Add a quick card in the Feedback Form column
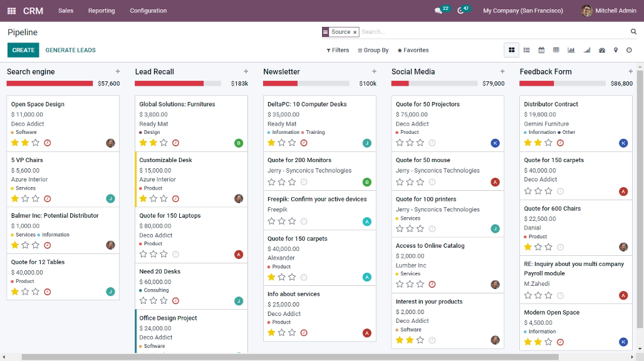This screenshot has width=644, height=361. (630, 71)
